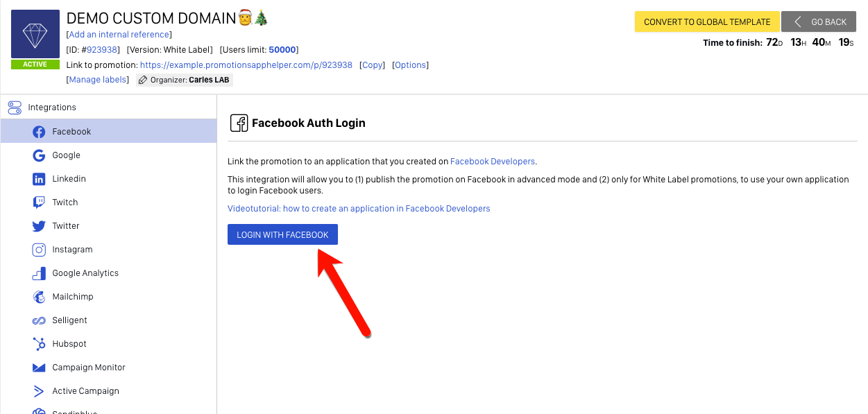Screen dimensions: 868x414
Task: Open the Selligent integration entry
Action: [x=109, y=320]
